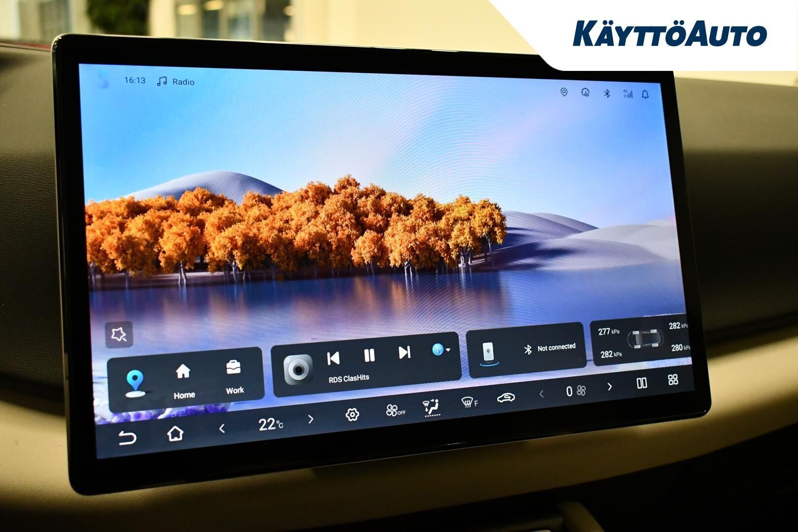Tap the Back arrow in the bottom bar
Screen dimensions: 798x532
pos(128,437)
